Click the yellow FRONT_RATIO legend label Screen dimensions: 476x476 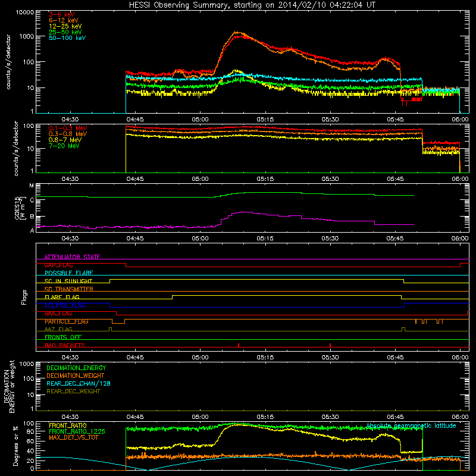tap(68, 425)
